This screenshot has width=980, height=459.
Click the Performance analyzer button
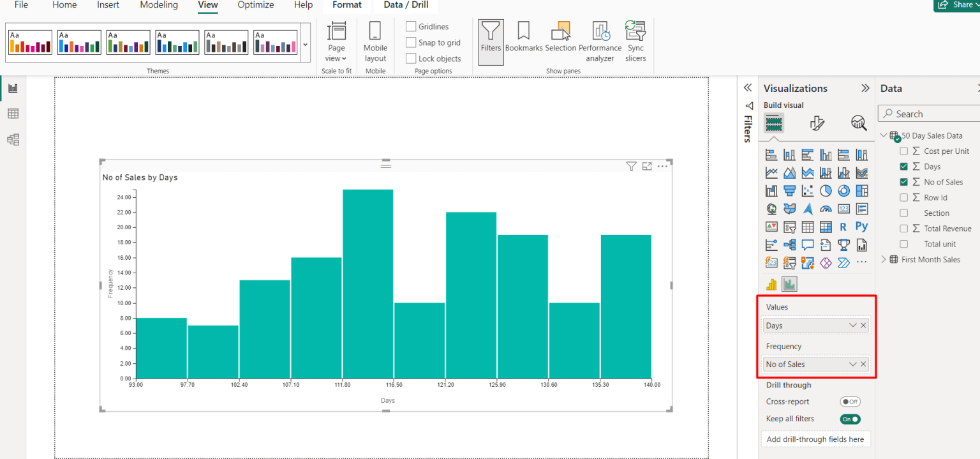pyautogui.click(x=600, y=40)
